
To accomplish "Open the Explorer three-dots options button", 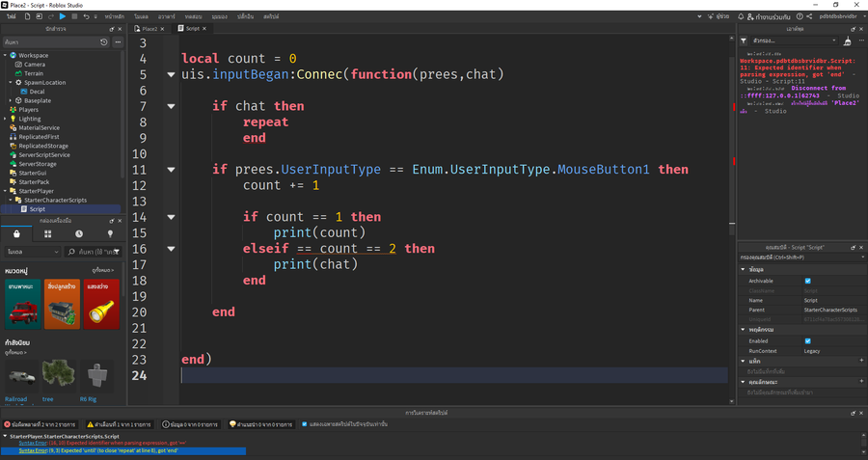I will click(118, 42).
